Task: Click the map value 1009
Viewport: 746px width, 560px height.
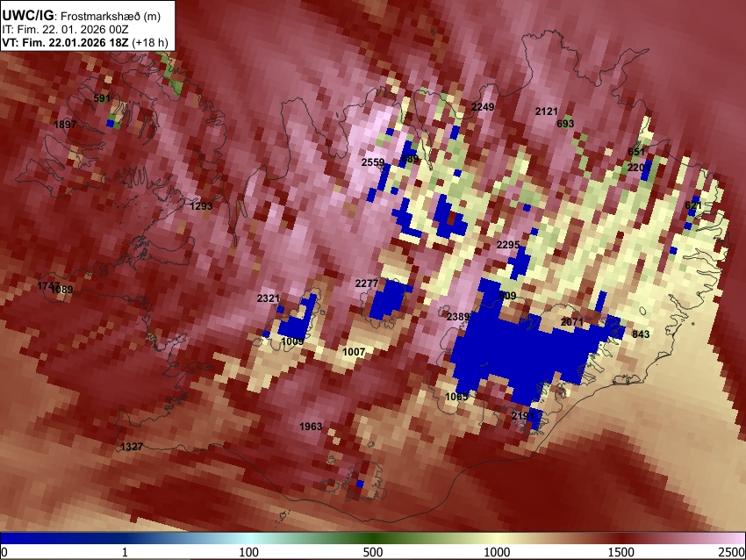Action: (292, 341)
